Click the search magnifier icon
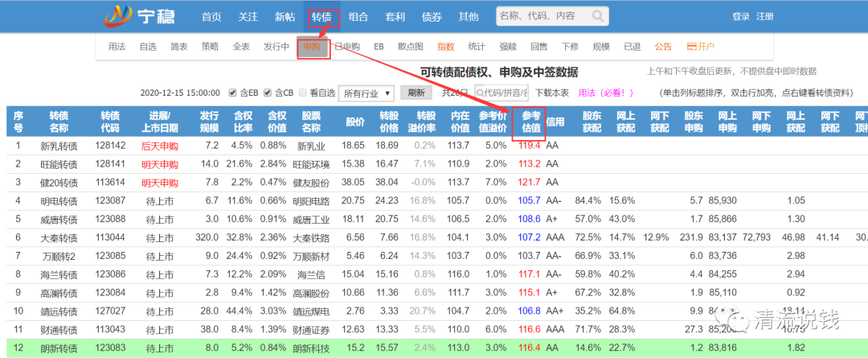The width and height of the screenshot is (868, 358). click(598, 16)
